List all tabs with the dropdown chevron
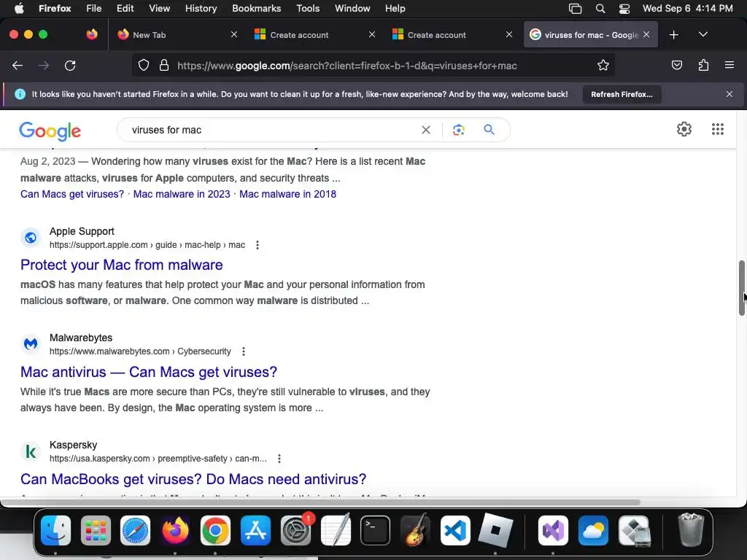Image resolution: width=747 pixels, height=560 pixels. coord(703,34)
